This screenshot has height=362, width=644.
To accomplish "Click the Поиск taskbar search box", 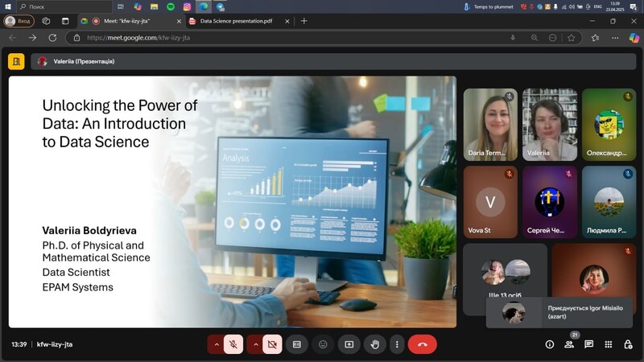I will 64,6.
